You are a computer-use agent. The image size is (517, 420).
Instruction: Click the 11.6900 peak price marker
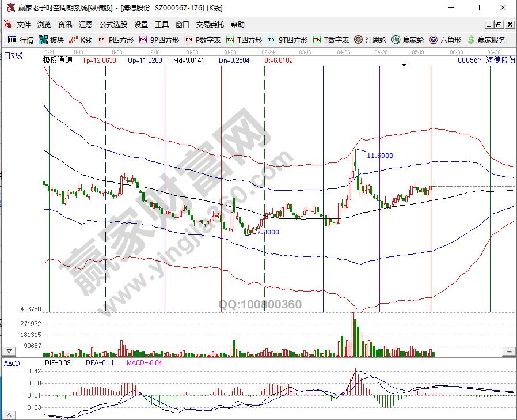pos(379,156)
